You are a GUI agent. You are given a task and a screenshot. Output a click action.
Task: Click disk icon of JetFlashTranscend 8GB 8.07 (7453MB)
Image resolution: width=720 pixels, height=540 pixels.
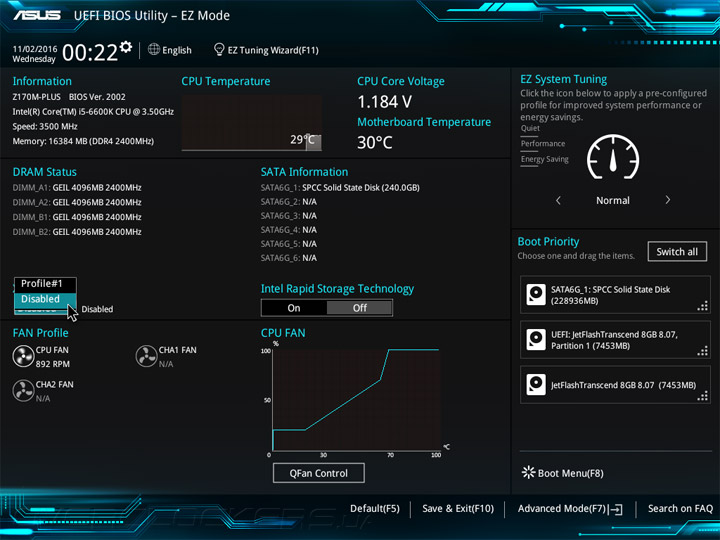pyautogui.click(x=535, y=385)
